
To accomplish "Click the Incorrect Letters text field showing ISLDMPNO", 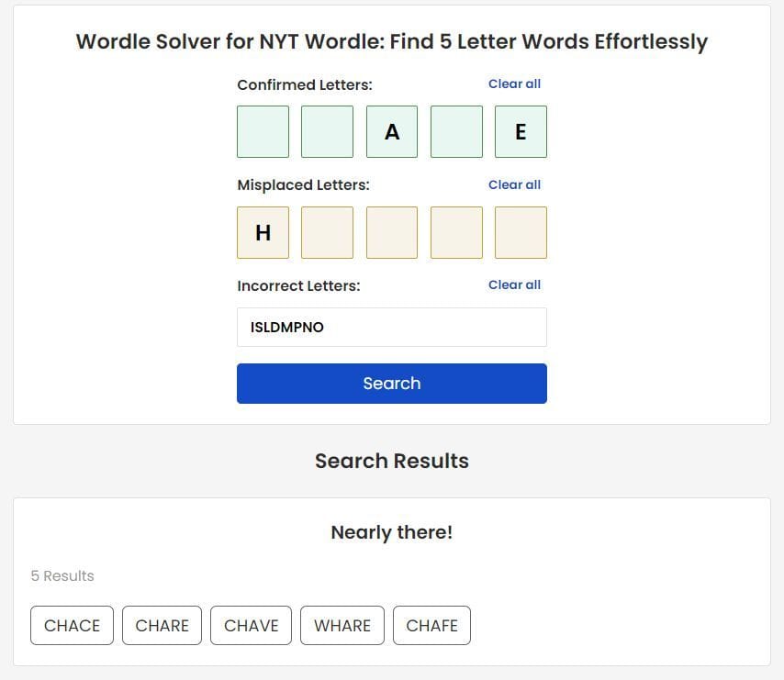I will pyautogui.click(x=392, y=327).
